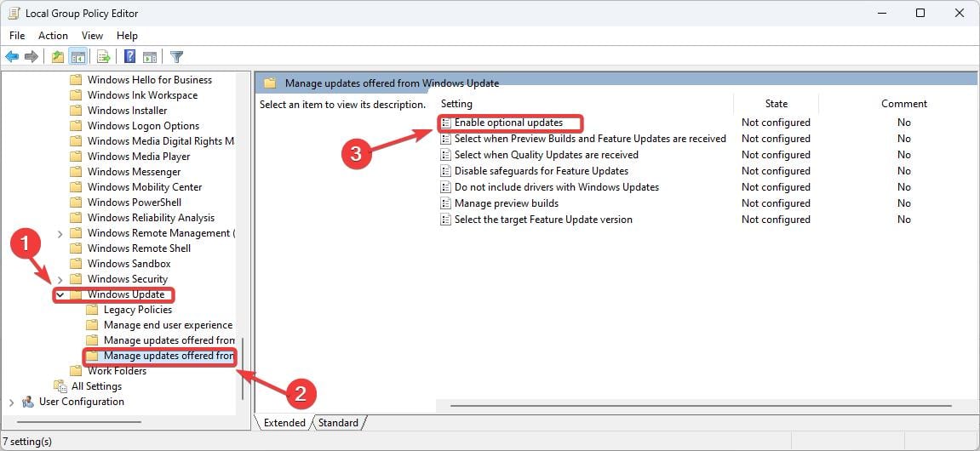Click the Forward arrow toolbar icon
Screen dimensions: 980x451
(x=32, y=57)
